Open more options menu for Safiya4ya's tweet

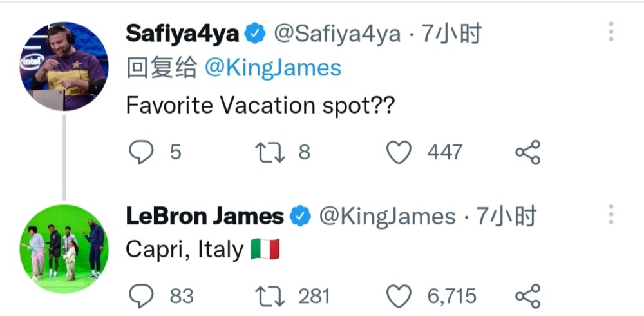pos(611,32)
